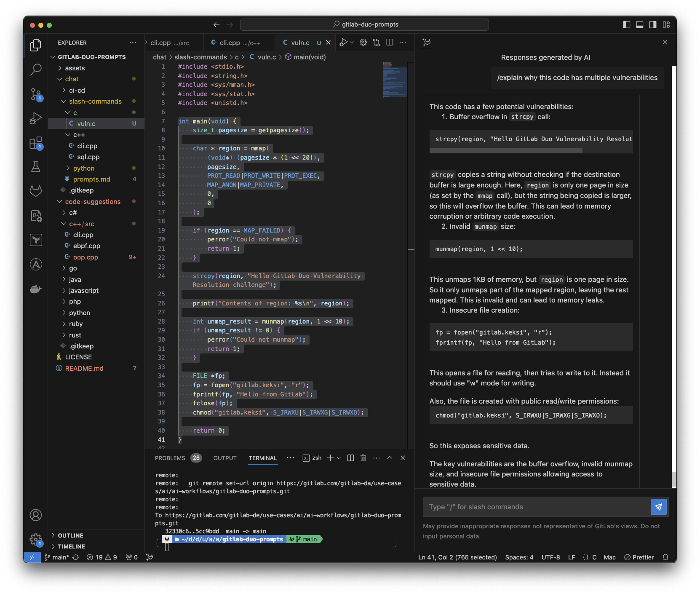The height and width of the screenshot is (594, 700).
Task: Collapse the slash-commands folder
Action: click(x=96, y=102)
